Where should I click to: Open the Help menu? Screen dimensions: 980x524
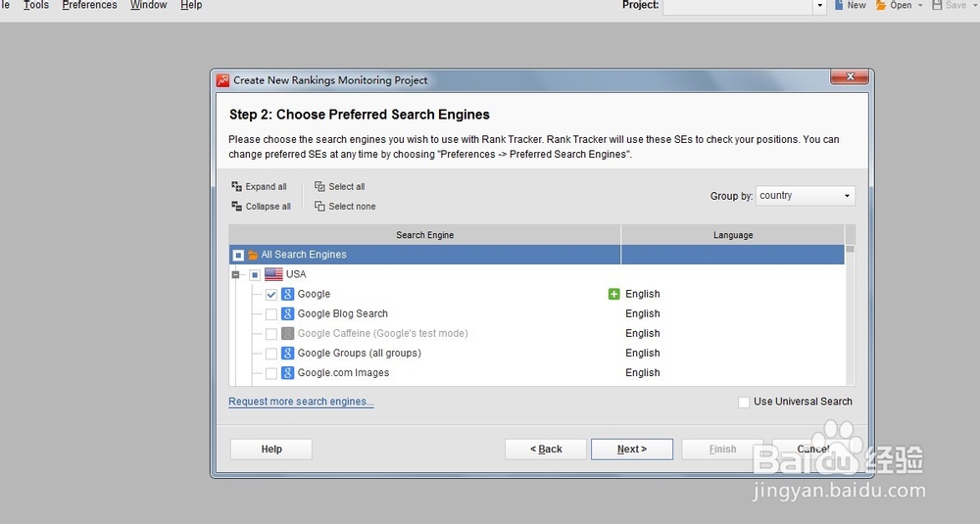click(x=191, y=5)
